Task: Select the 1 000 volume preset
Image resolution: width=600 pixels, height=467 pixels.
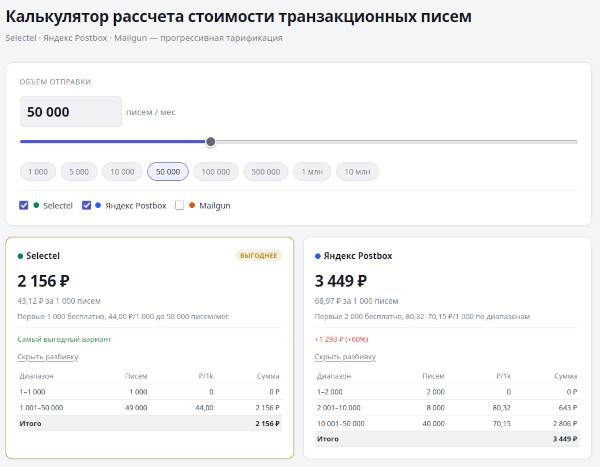Action: pyautogui.click(x=38, y=172)
